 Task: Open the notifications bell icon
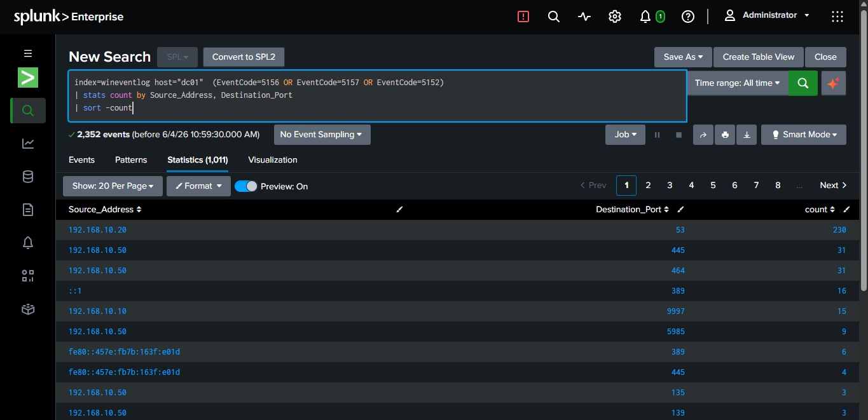tap(645, 17)
